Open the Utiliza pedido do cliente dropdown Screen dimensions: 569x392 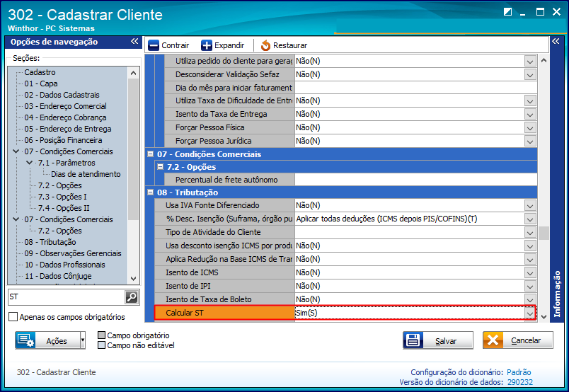click(x=530, y=61)
